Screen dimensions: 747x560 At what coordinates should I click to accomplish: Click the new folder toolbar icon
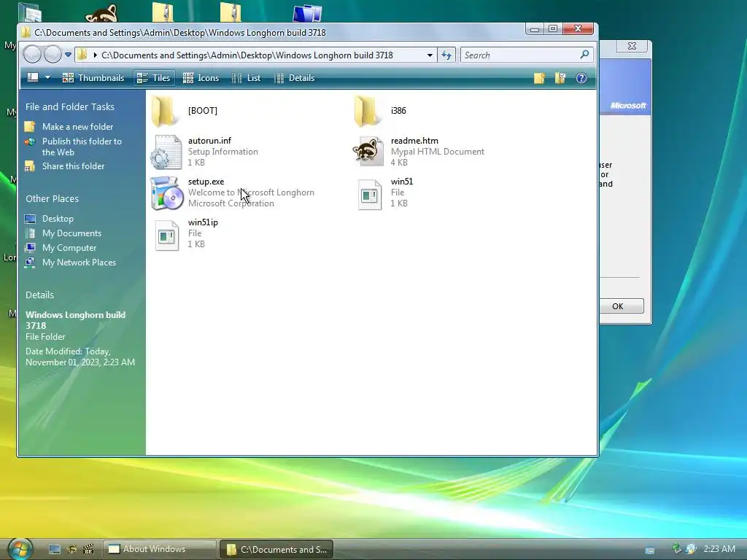point(539,78)
